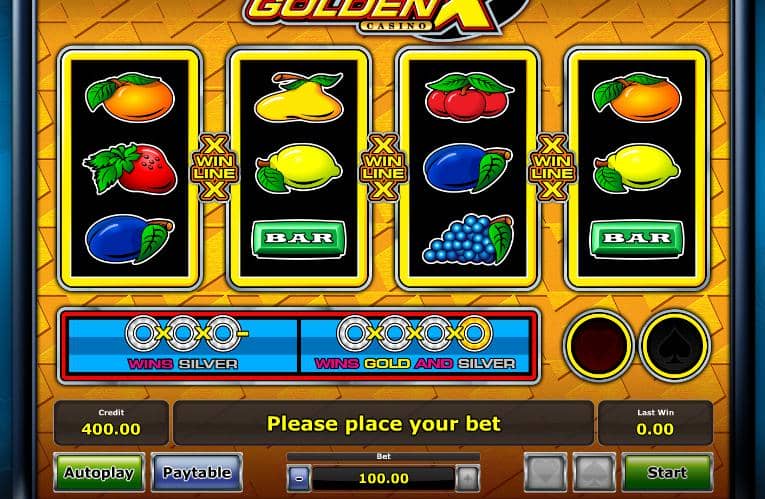This screenshot has width=765, height=499.
Task: Start the spin
Action: click(x=667, y=472)
